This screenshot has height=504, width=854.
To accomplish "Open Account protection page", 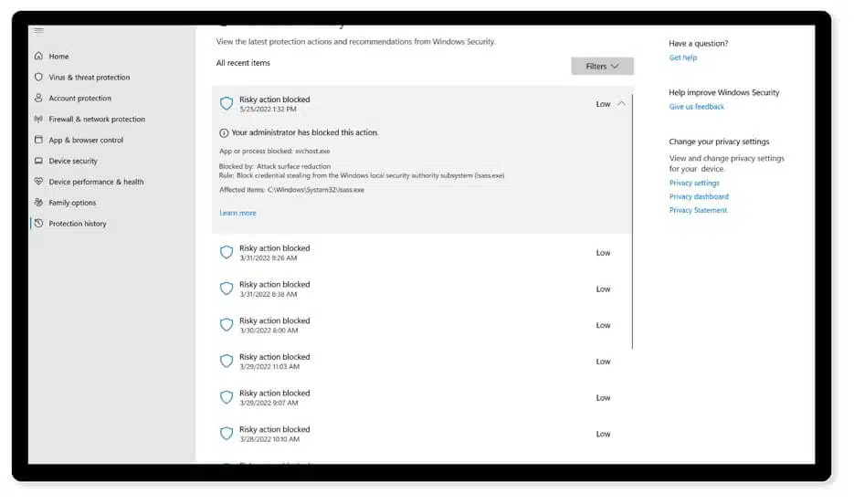I will tap(80, 98).
